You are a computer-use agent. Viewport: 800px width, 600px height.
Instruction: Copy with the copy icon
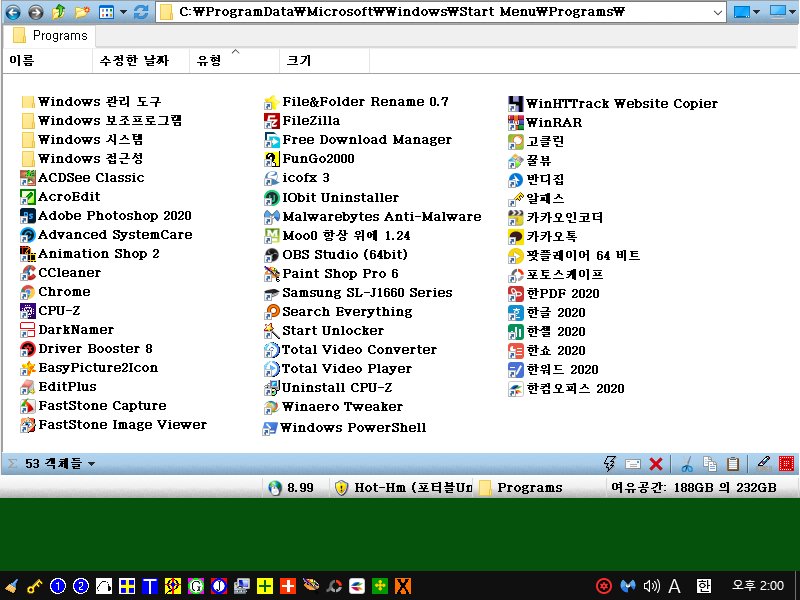(x=710, y=464)
